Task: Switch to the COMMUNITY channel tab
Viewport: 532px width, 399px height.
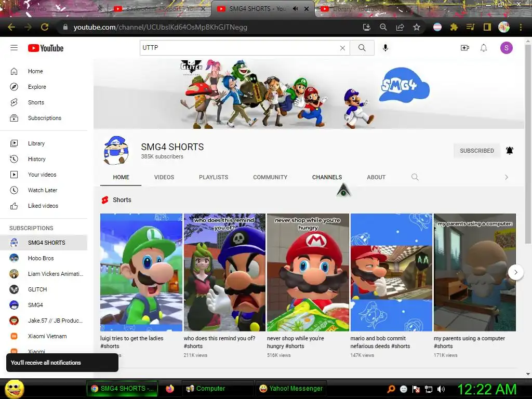Action: click(x=270, y=177)
